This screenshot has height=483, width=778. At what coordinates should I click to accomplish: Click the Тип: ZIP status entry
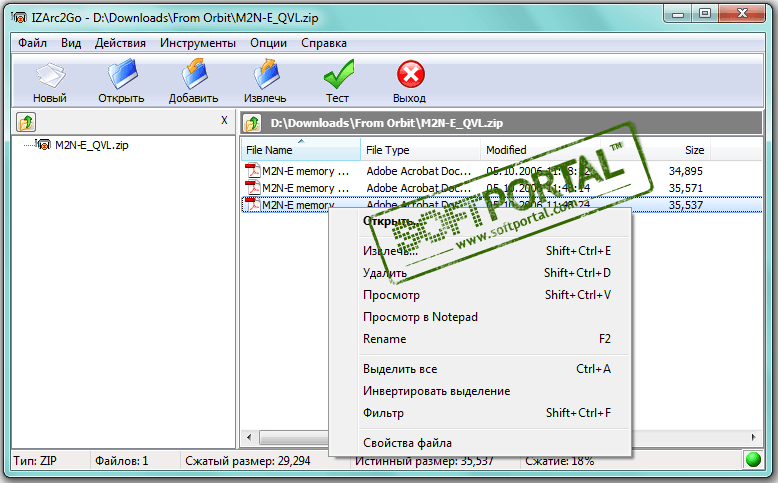[35, 461]
